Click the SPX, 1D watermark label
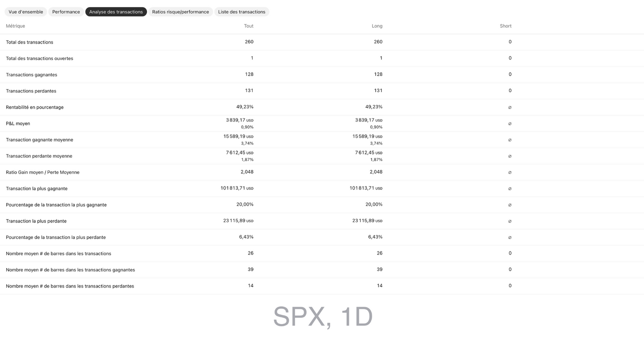Screen dimensions: 644x353 click(x=322, y=316)
